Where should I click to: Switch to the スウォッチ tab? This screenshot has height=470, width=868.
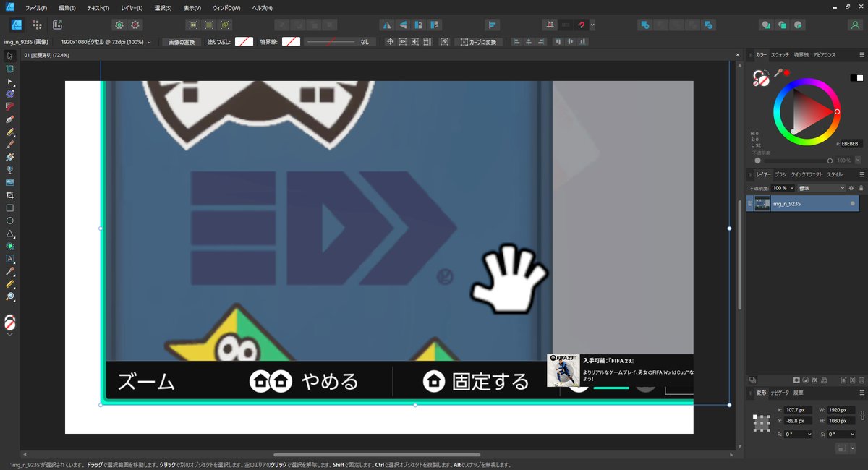click(x=780, y=55)
